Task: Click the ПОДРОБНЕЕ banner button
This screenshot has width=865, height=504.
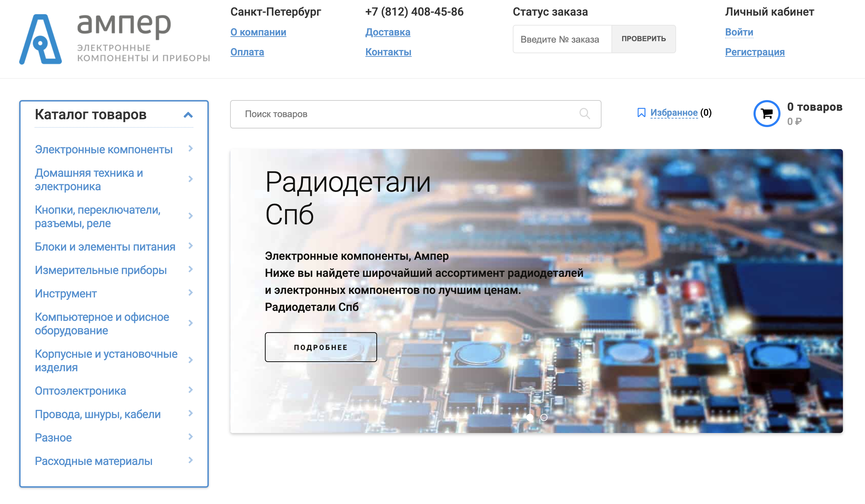Action: coord(321,347)
